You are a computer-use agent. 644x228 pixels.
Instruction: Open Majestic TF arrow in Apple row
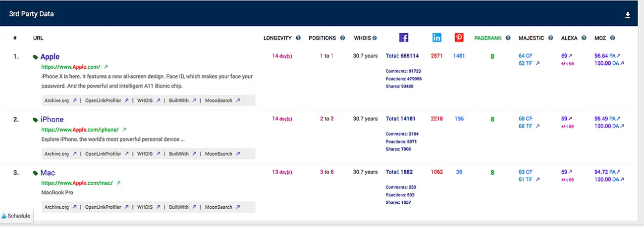click(537, 63)
